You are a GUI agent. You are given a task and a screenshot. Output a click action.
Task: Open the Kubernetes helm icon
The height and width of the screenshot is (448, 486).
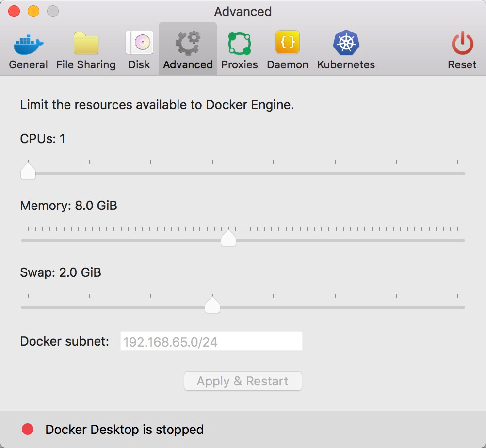(x=346, y=43)
